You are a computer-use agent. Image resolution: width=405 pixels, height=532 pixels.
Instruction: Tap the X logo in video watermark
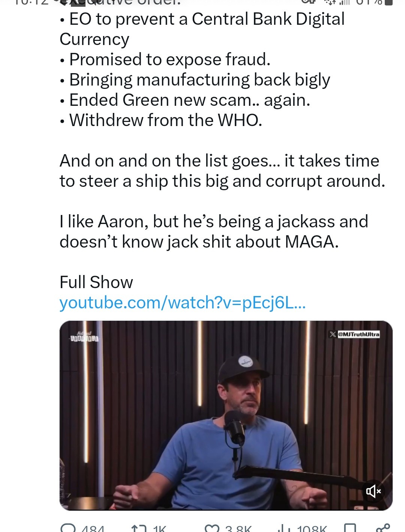click(333, 334)
